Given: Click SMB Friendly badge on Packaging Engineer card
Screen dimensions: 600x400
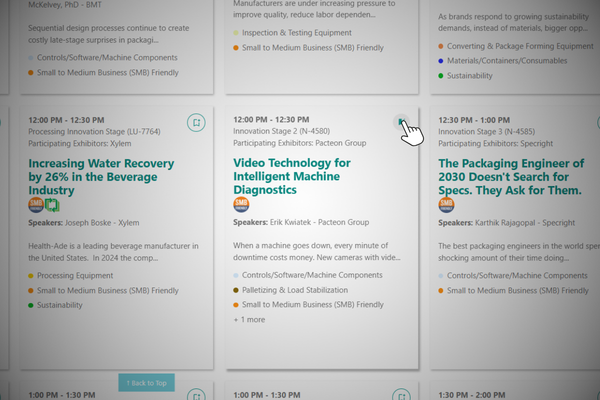Looking at the screenshot, I should tap(446, 205).
